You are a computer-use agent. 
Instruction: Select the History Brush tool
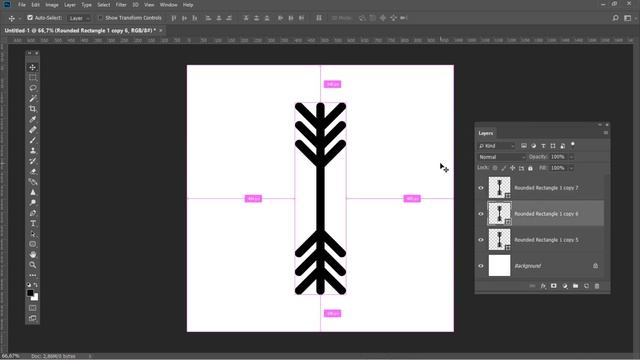(33, 161)
